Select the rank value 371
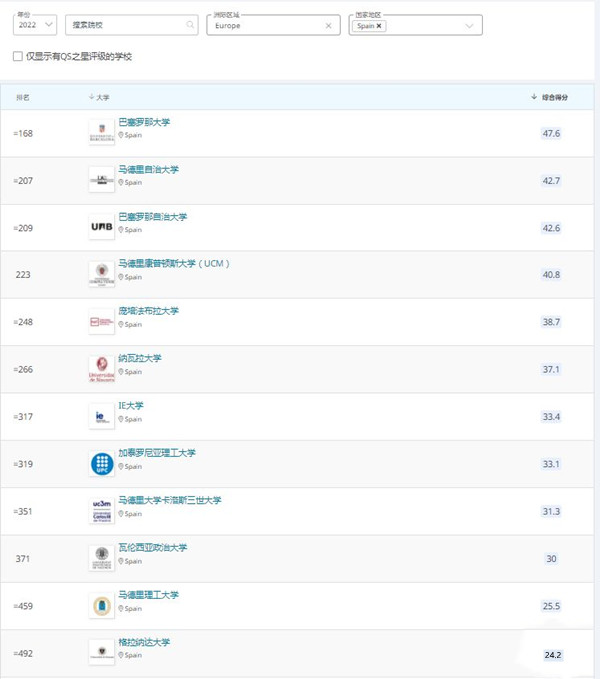The image size is (600, 679). [x=23, y=559]
